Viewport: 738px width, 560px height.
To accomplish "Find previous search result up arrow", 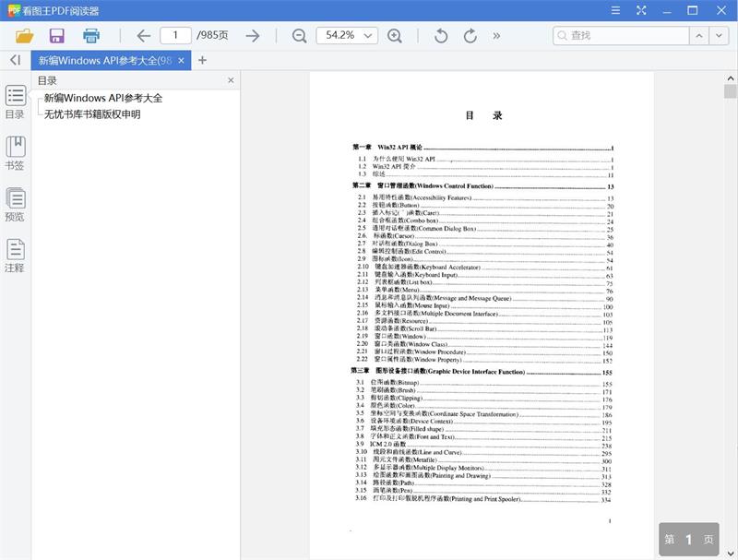I will (699, 35).
